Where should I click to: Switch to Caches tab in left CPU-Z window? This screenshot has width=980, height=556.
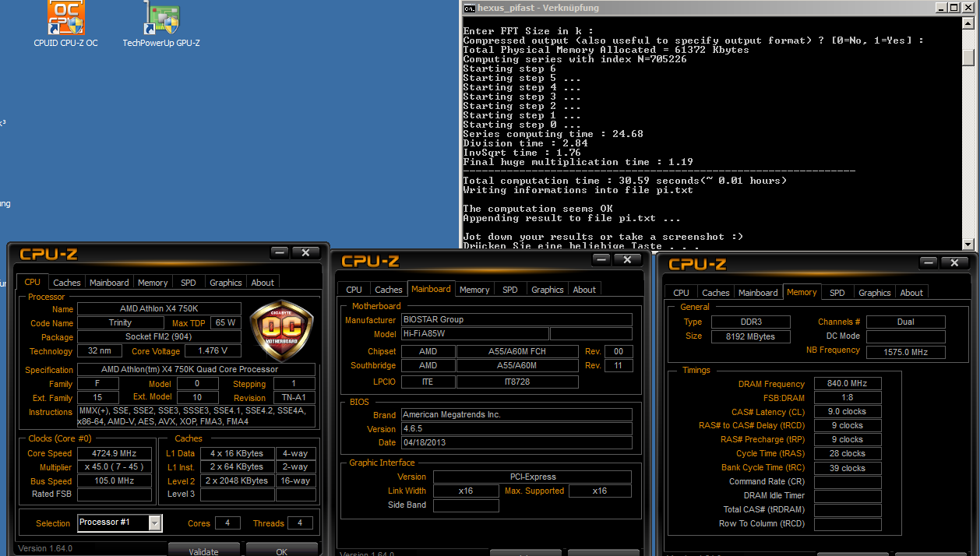pyautogui.click(x=66, y=283)
